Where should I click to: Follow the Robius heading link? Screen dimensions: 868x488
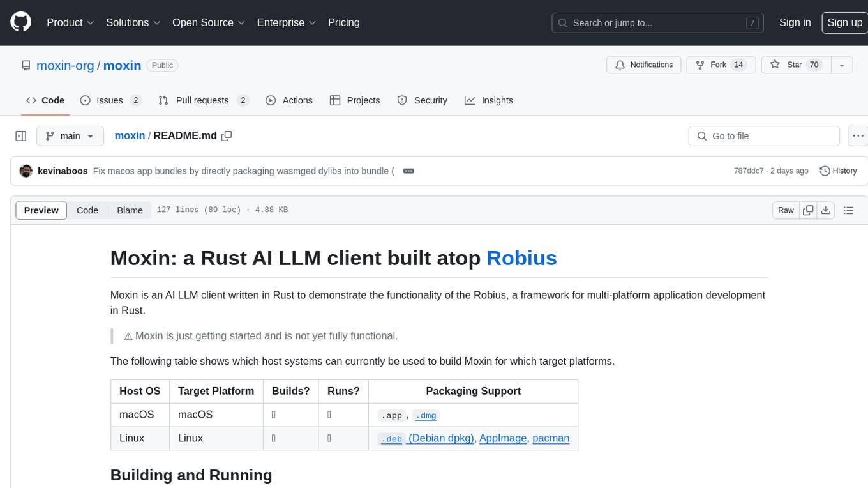click(x=521, y=258)
